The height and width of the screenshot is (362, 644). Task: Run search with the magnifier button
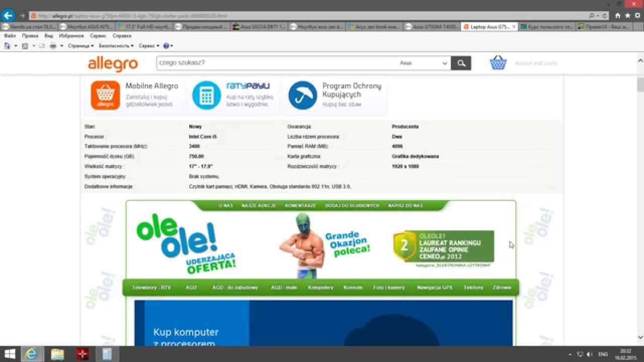[461, 63]
